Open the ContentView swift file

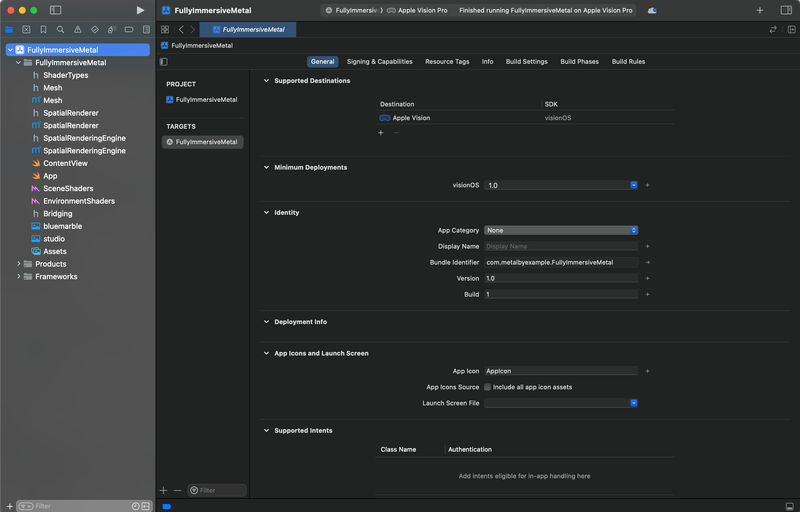(65, 164)
